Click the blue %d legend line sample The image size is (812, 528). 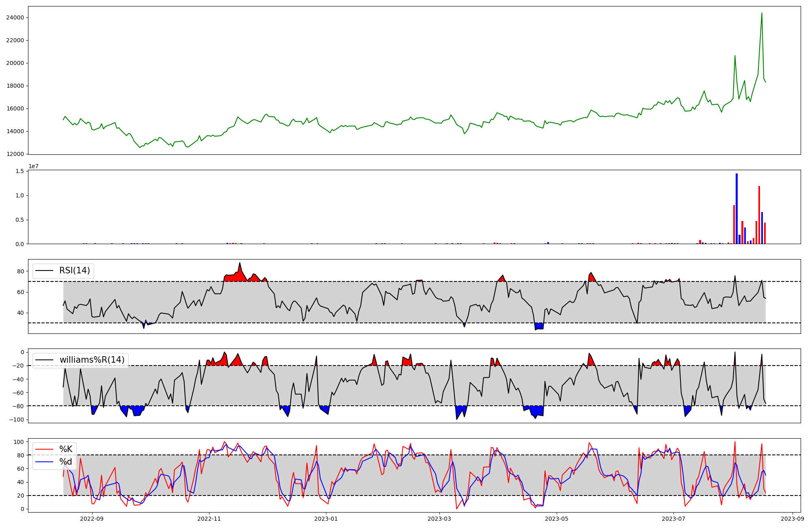[x=45, y=461]
